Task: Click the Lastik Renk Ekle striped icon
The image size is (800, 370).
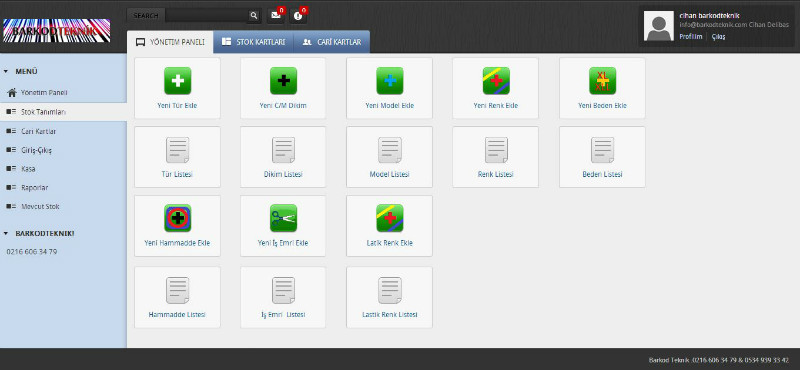Action: [390, 218]
